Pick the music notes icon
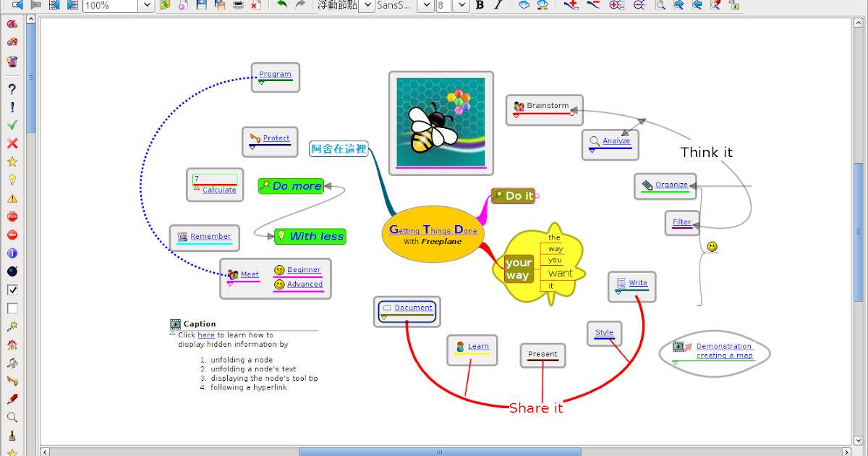This screenshot has height=456, width=868. click(x=12, y=363)
